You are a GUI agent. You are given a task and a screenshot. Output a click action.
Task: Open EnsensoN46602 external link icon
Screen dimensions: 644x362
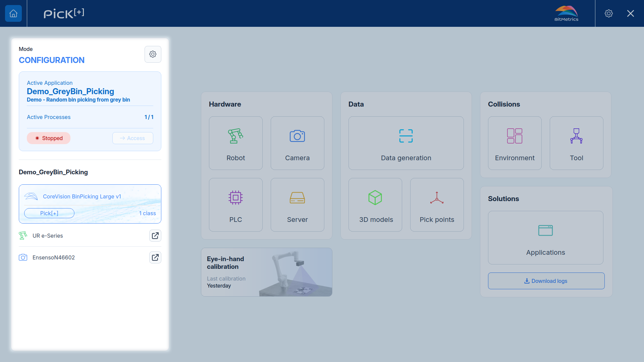click(x=155, y=257)
